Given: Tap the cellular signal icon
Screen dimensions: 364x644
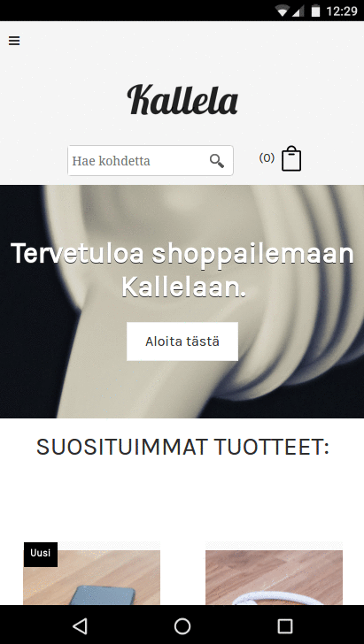Looking at the screenshot, I should (x=298, y=11).
